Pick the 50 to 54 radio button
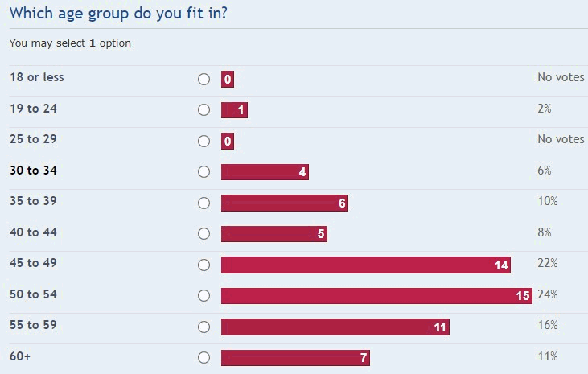Image resolution: width=588 pixels, height=374 pixels. pos(204,296)
